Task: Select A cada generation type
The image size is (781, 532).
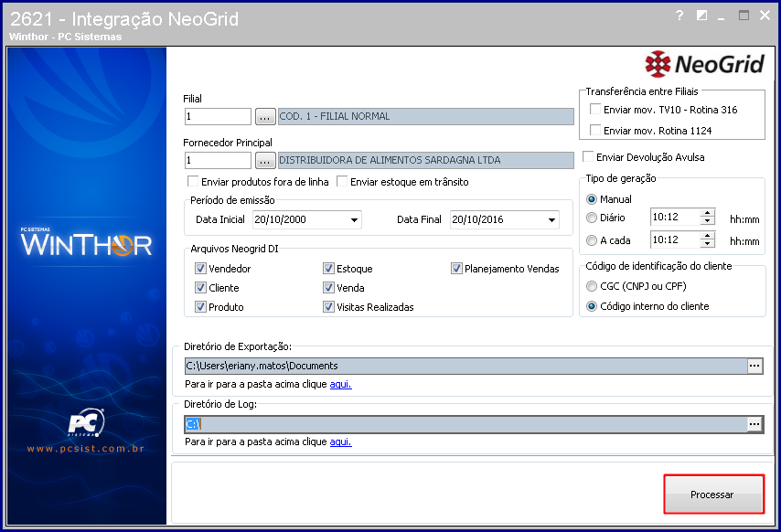Action: click(x=591, y=240)
